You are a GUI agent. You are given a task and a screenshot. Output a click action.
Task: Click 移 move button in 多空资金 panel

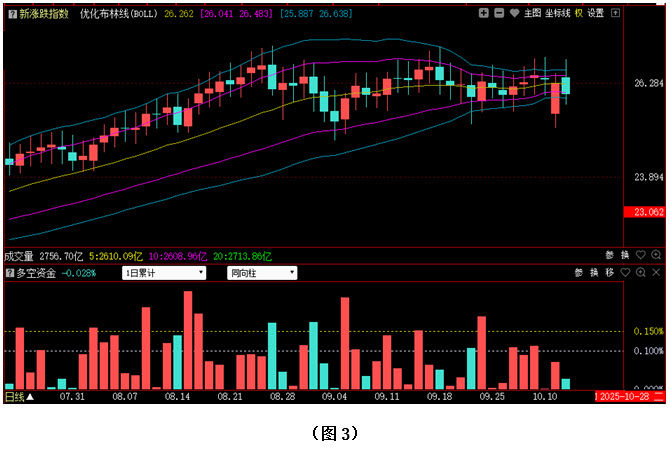pyautogui.click(x=609, y=272)
